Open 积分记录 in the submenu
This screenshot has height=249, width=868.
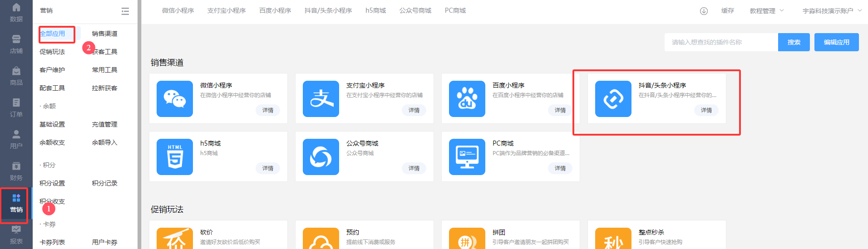104,183
